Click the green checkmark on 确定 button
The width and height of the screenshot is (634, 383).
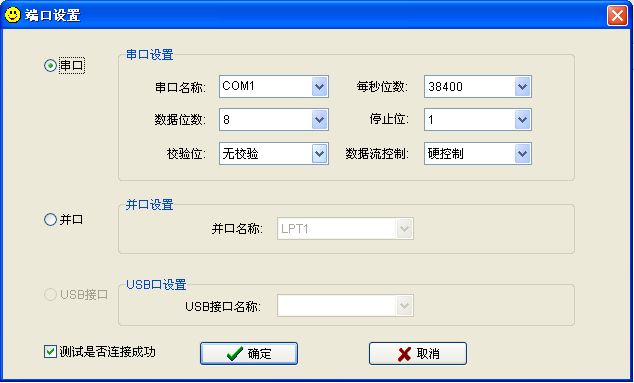coord(234,354)
